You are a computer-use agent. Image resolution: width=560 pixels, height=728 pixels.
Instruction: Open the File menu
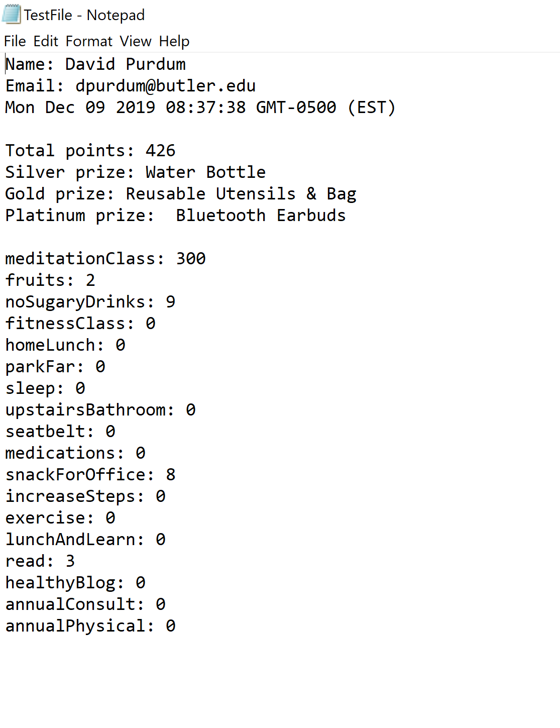click(x=15, y=41)
